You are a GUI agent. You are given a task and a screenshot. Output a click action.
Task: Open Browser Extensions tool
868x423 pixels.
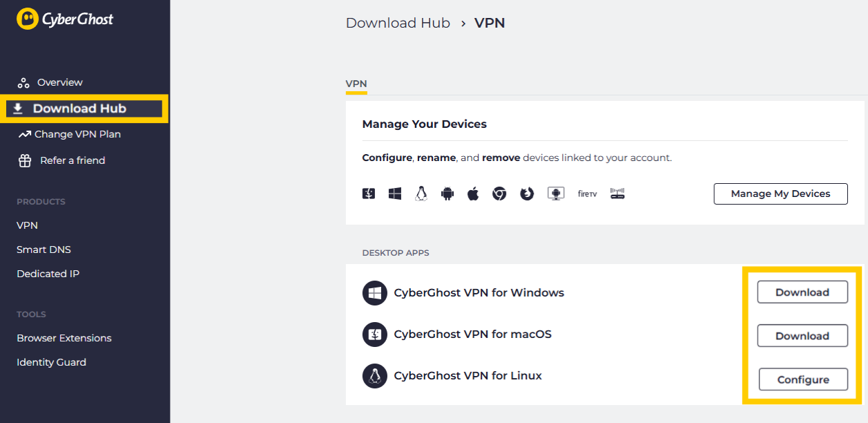coord(64,338)
